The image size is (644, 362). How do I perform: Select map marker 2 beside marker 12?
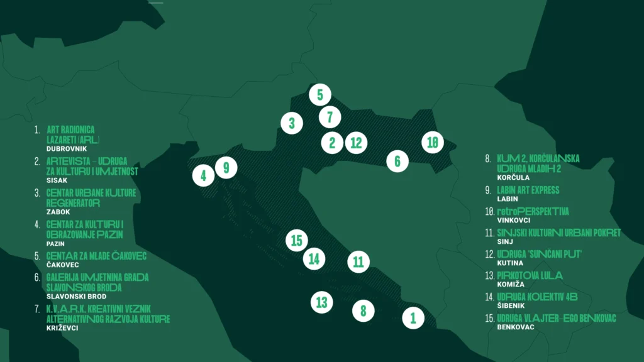tap(332, 143)
